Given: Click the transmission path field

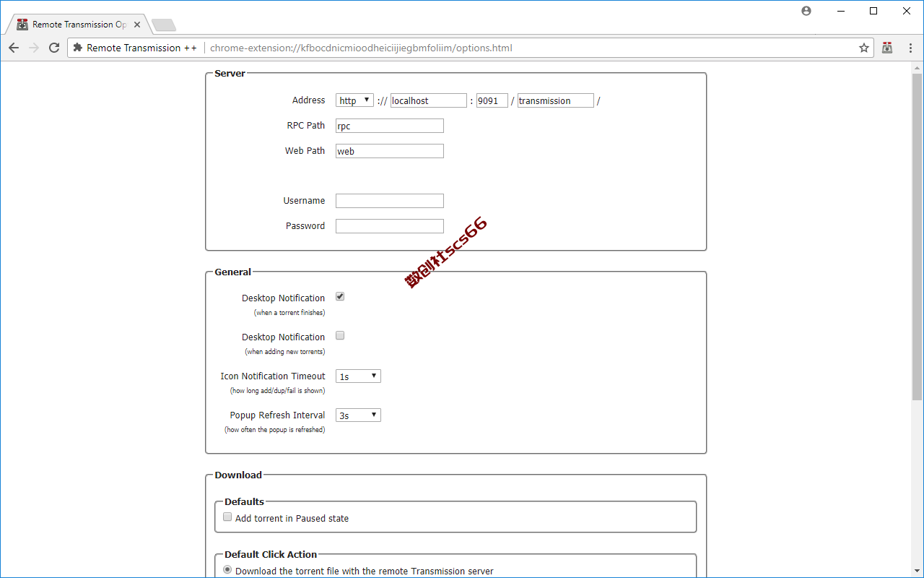Looking at the screenshot, I should coord(556,100).
